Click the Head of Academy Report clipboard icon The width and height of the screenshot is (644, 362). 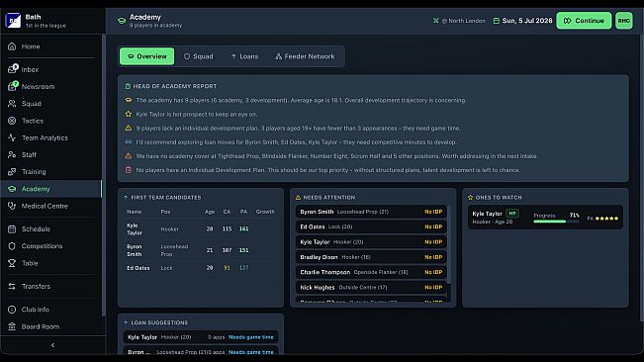[128, 86]
